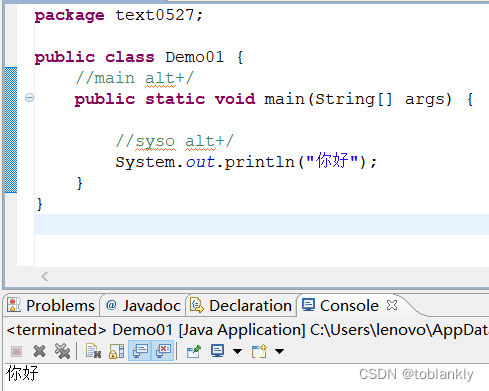Click '<terminated> Demo01' console status text
The image size is (489, 391).
(89, 330)
